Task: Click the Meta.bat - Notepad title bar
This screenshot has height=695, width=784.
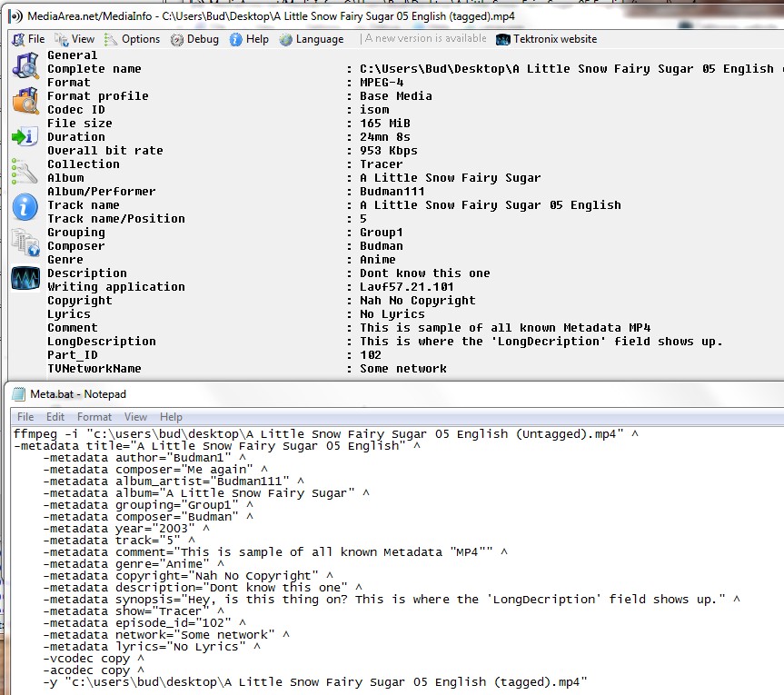Action: coord(395,394)
